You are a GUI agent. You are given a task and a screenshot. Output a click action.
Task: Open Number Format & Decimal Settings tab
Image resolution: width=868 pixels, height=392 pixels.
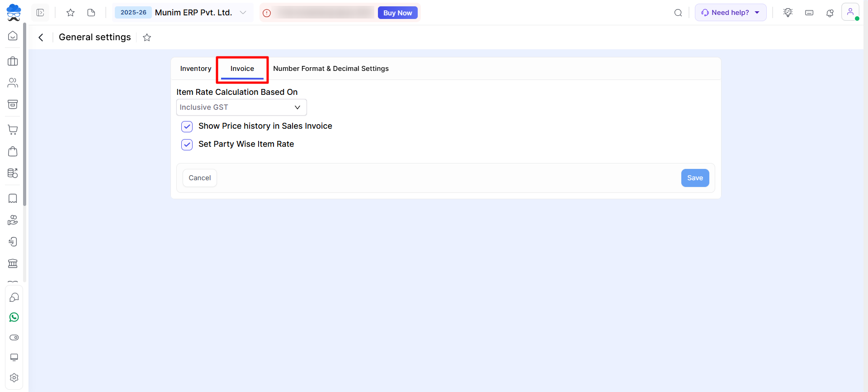[x=330, y=69]
